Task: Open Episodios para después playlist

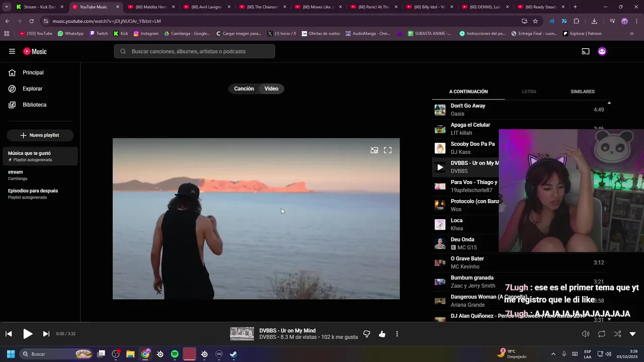Action: pyautogui.click(x=40, y=194)
